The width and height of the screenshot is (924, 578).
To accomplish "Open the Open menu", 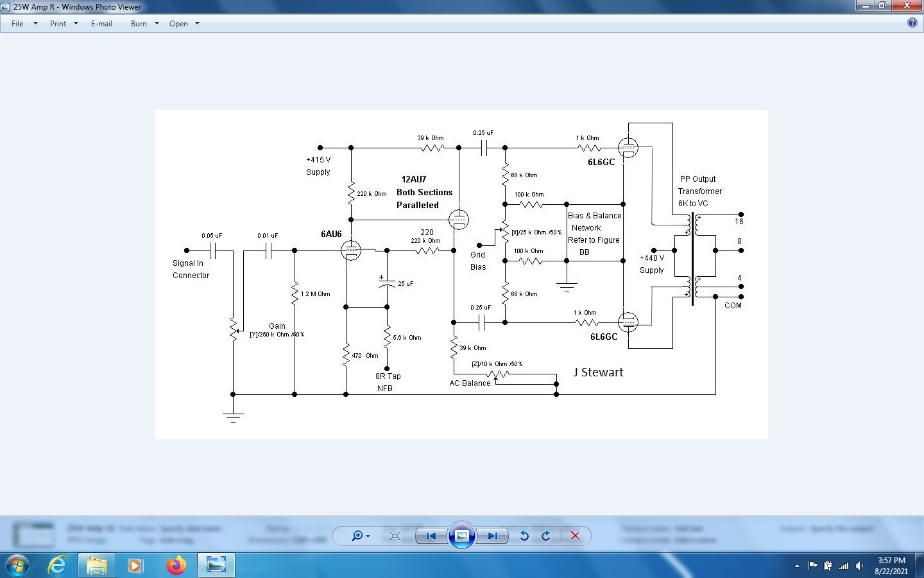I will pos(178,24).
